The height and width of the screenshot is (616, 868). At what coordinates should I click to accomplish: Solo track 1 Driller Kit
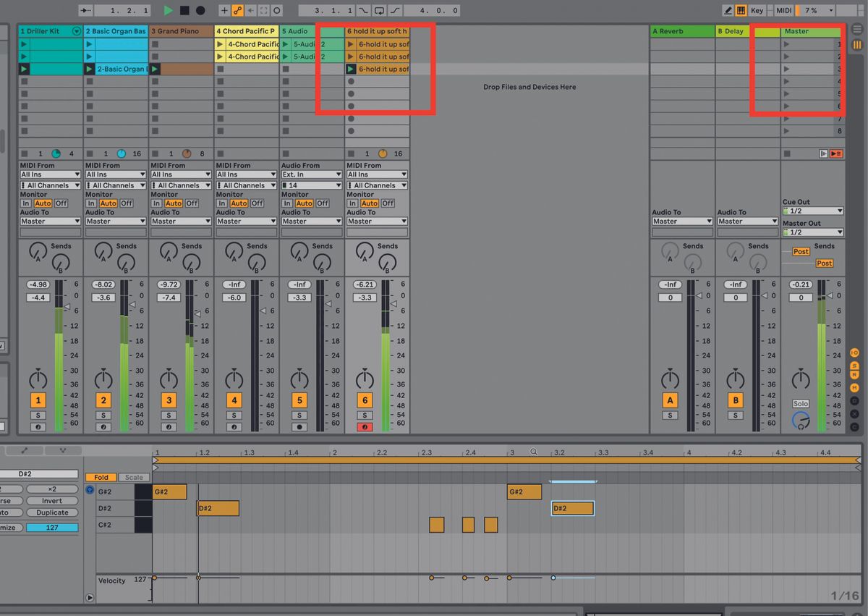click(38, 415)
